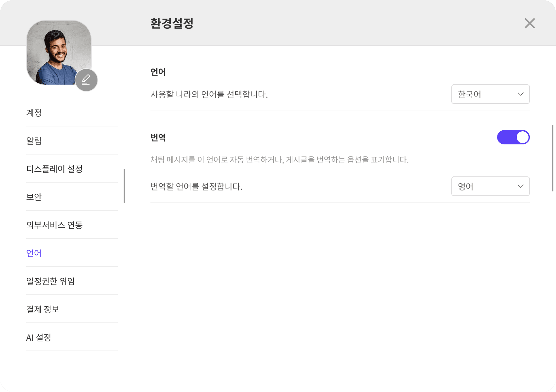The height and width of the screenshot is (392, 556).
Task: Open AI 설정 in sidebar
Action: (72, 337)
